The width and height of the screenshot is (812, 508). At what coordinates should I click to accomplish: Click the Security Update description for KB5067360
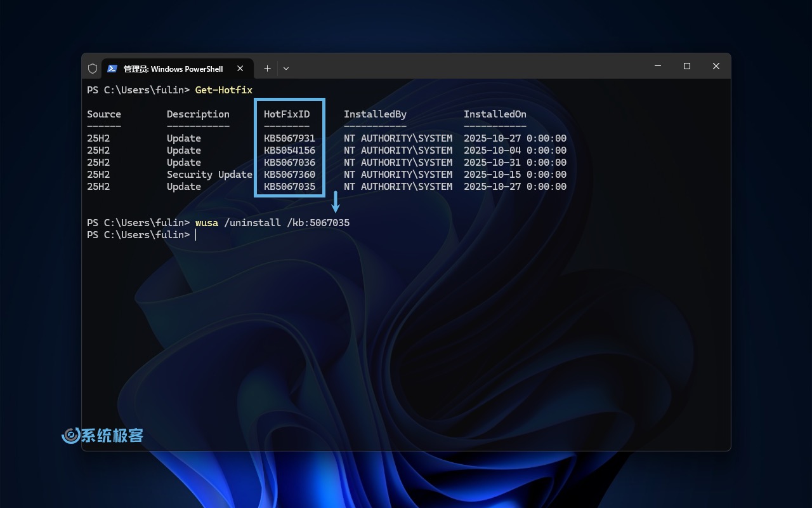point(209,174)
